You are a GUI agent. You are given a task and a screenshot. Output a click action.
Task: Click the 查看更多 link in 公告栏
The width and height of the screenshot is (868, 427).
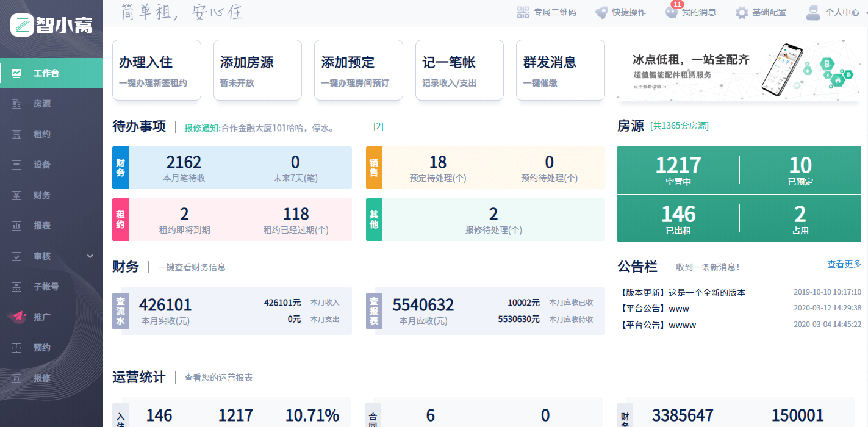click(844, 264)
